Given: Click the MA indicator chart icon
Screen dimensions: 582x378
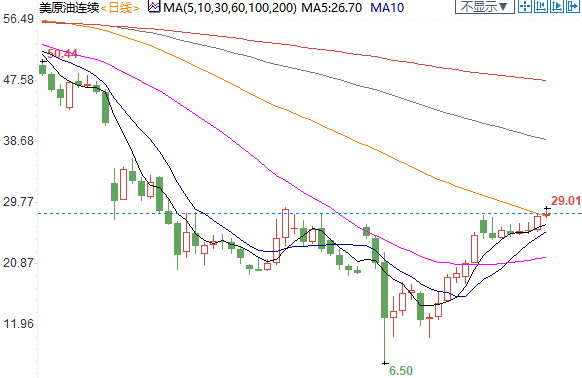Looking at the screenshot, I should (x=154, y=7).
